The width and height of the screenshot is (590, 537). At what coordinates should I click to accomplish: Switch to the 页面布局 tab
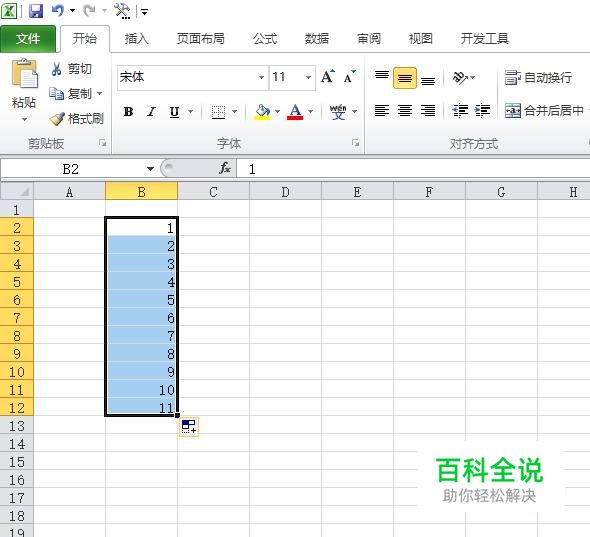pyautogui.click(x=201, y=39)
